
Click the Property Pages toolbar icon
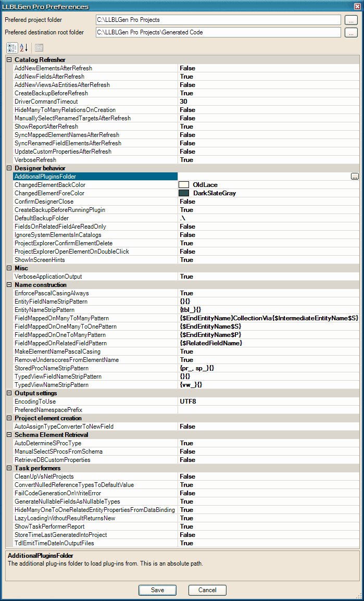[39, 48]
